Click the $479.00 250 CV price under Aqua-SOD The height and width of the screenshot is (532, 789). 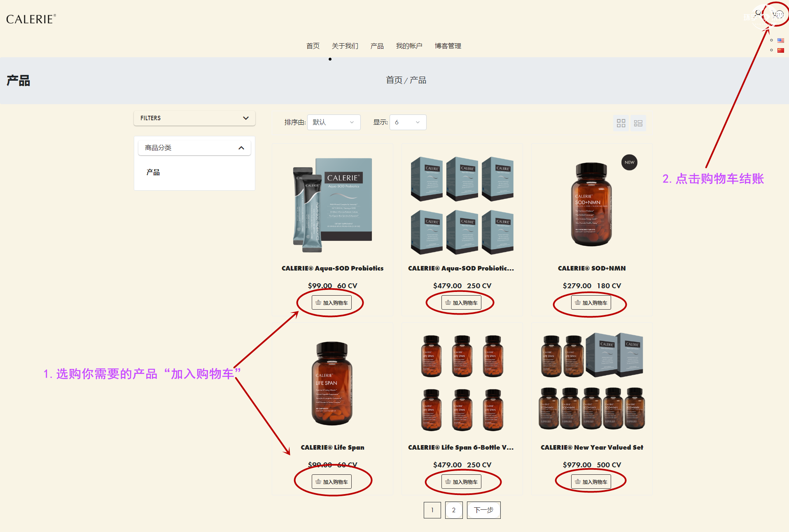pyautogui.click(x=462, y=285)
